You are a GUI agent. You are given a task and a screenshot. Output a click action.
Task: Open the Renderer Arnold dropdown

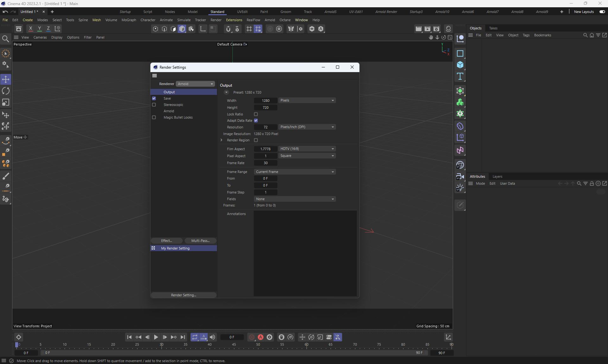tap(195, 84)
